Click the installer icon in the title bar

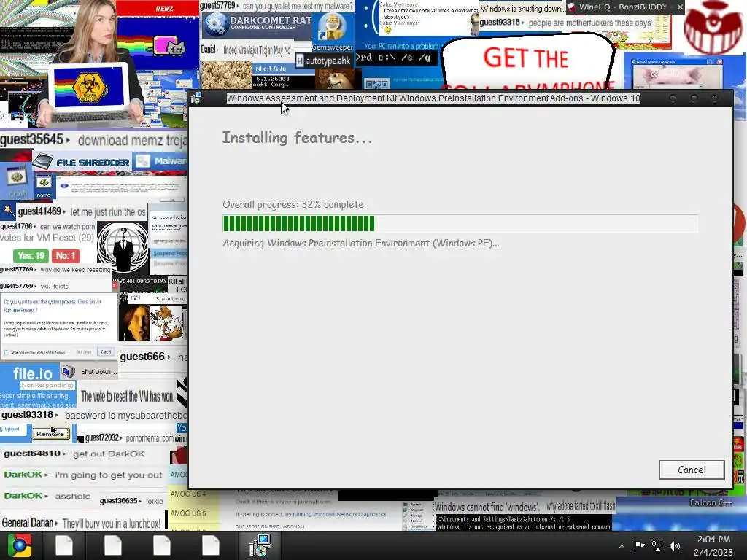196,98
